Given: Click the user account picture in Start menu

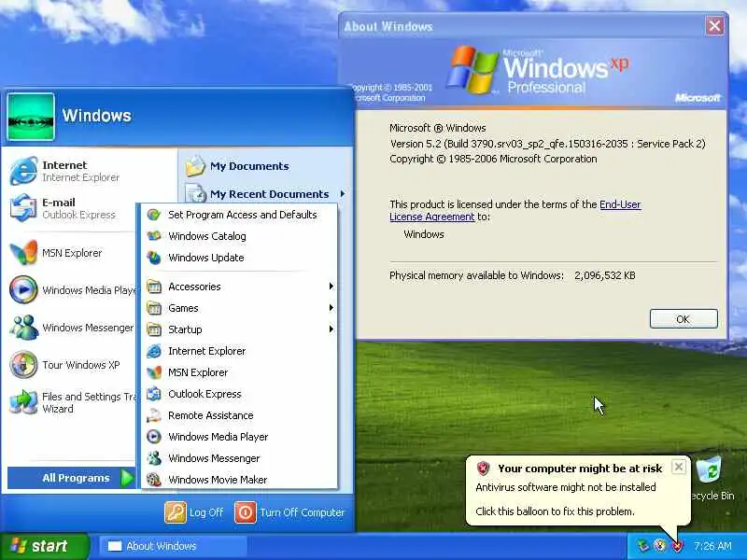Looking at the screenshot, I should pos(31,117).
